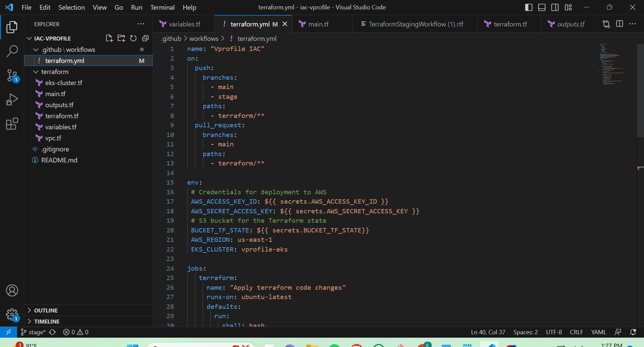
Task: Open Source Control view with badge
Action: tap(12, 76)
